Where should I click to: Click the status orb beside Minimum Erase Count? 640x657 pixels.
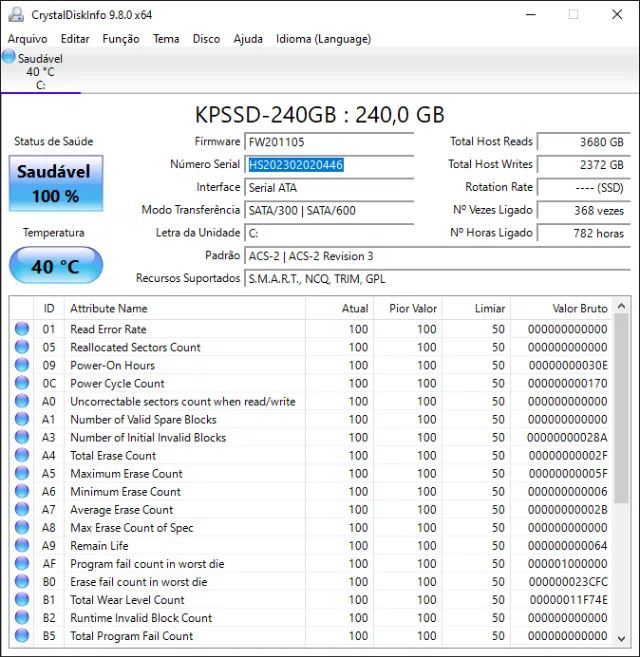coord(22,491)
